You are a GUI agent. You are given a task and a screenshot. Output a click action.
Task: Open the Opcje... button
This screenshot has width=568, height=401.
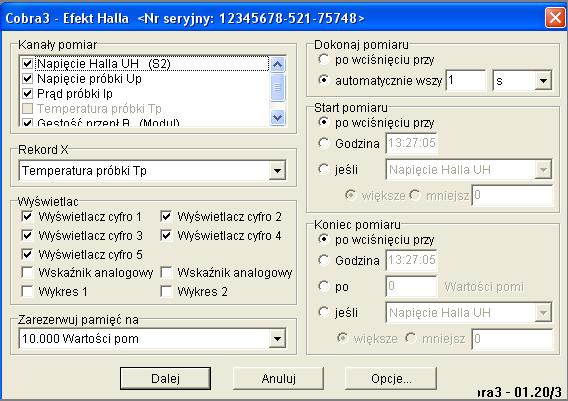point(391,379)
